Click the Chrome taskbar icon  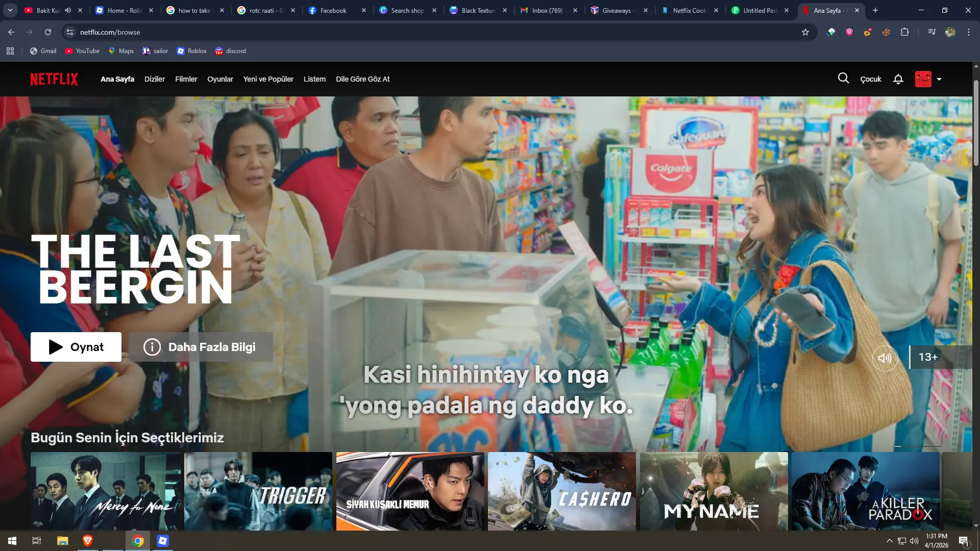pyautogui.click(x=138, y=541)
